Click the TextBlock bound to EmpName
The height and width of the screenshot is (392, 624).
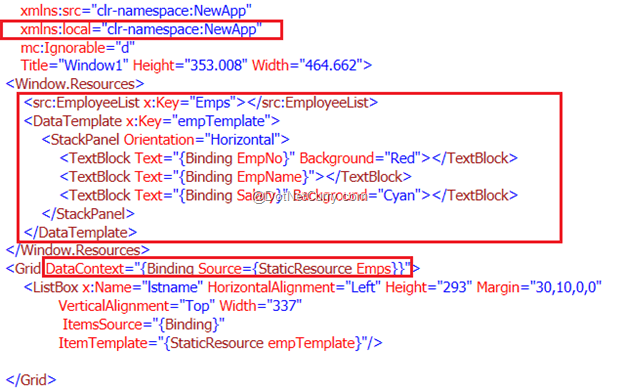click(235, 177)
